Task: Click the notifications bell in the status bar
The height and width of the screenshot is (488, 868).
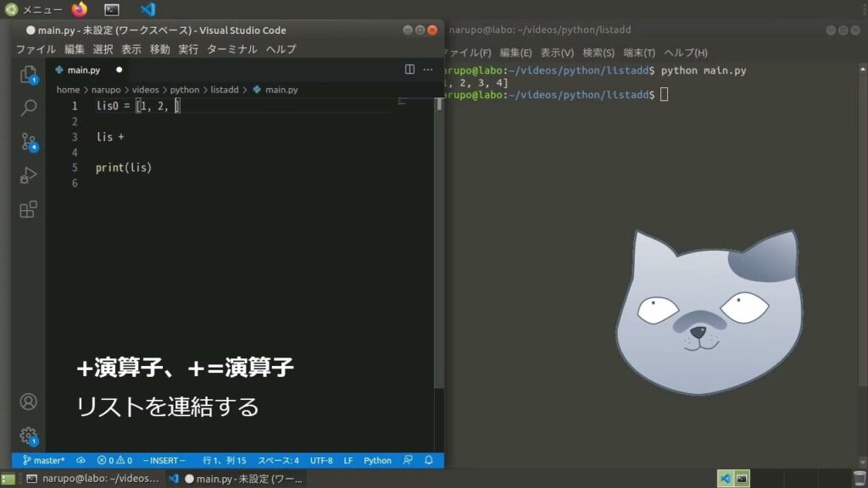Action: click(x=428, y=460)
